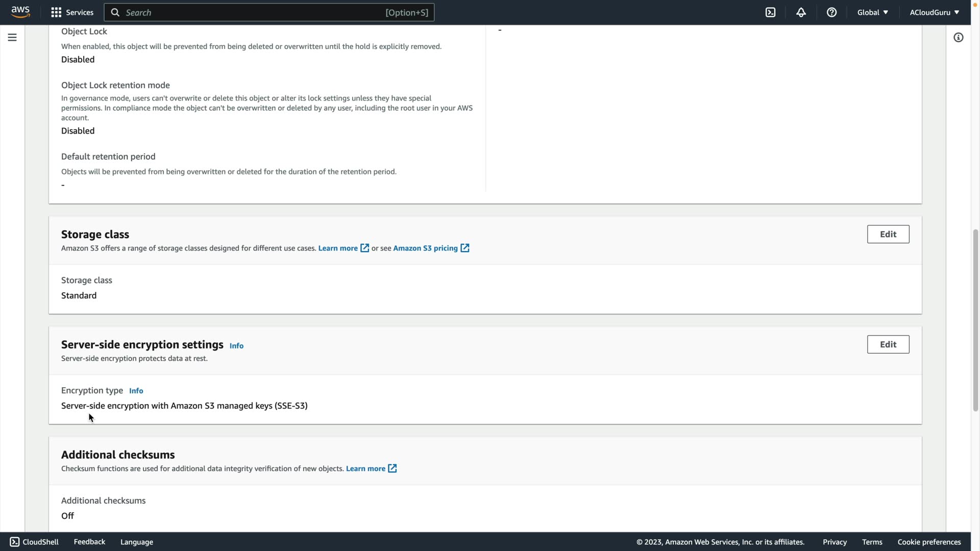Viewport: 980px width, 551px height.
Task: Edit the Storage class section
Action: click(888, 234)
